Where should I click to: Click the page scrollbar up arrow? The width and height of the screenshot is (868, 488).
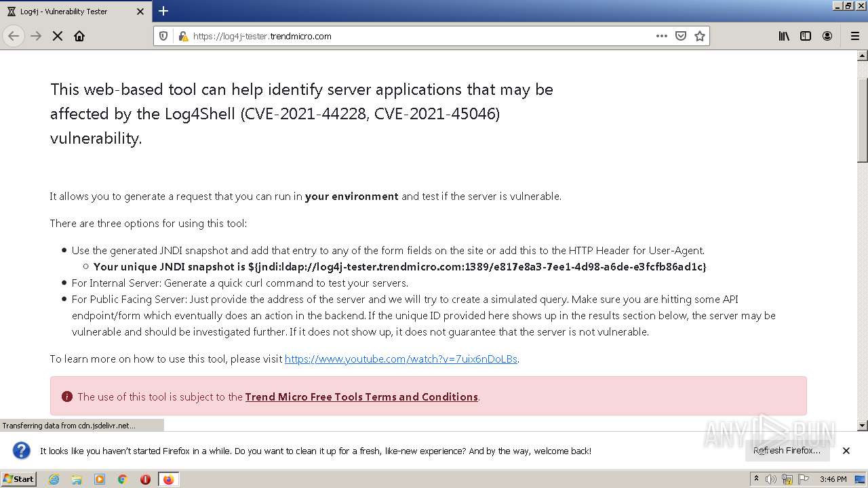coord(863,56)
